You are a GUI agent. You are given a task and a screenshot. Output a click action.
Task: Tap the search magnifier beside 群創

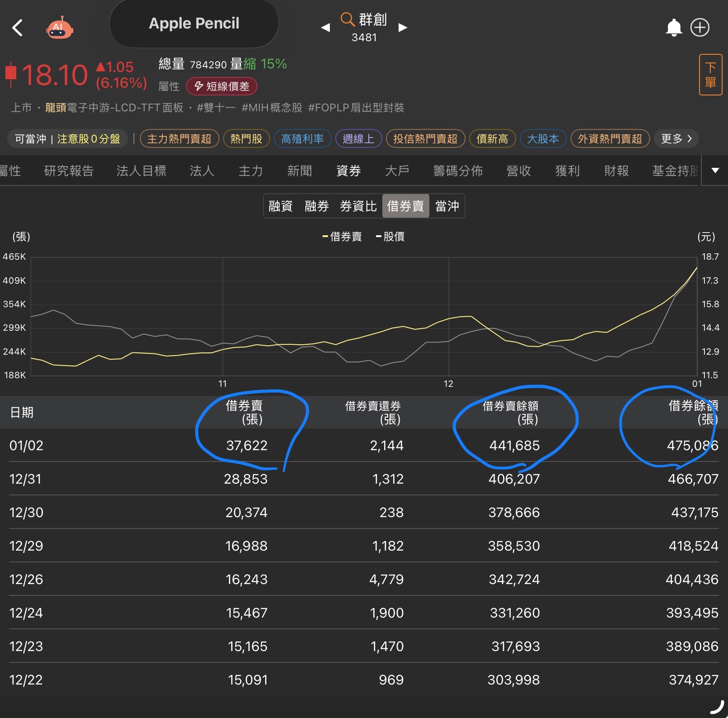point(347,20)
